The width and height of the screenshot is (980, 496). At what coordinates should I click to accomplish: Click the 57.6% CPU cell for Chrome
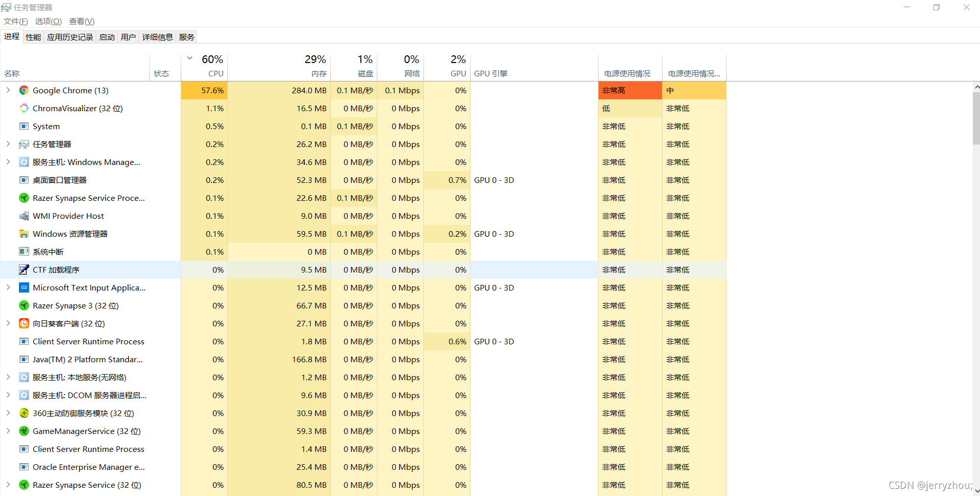click(204, 91)
